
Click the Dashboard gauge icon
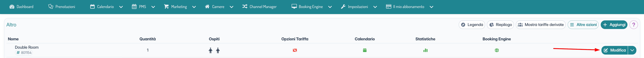click(12, 7)
